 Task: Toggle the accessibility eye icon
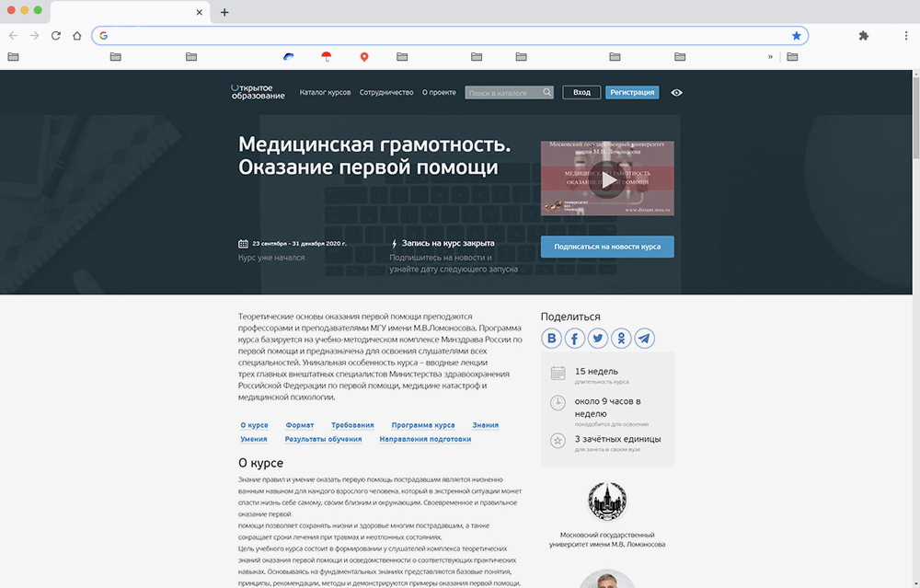coord(676,93)
